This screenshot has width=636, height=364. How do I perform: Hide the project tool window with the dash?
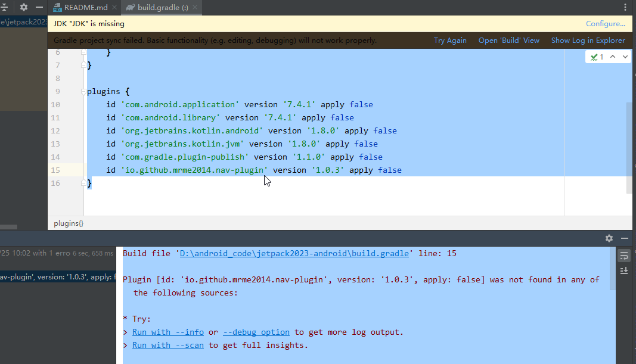[39, 7]
